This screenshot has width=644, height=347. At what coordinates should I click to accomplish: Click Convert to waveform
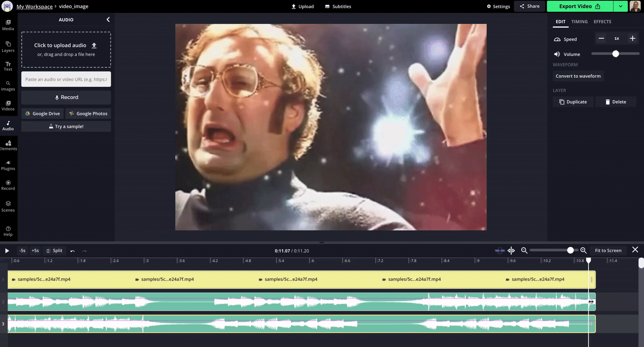pyautogui.click(x=578, y=76)
